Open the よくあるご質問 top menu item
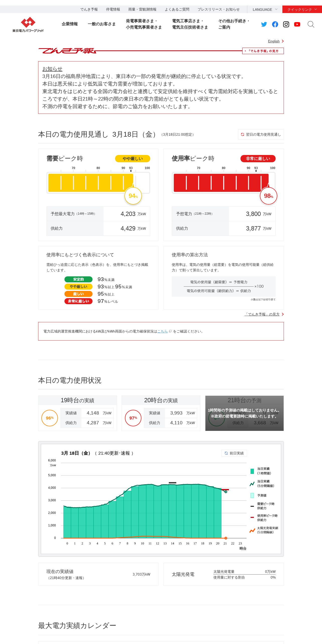 177,9
